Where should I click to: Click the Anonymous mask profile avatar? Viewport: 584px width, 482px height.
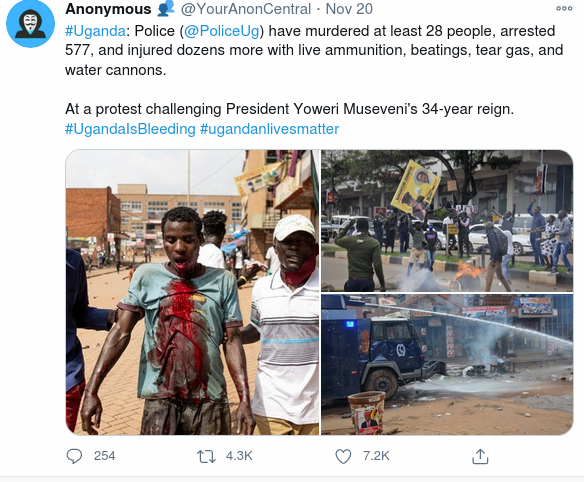tap(31, 23)
